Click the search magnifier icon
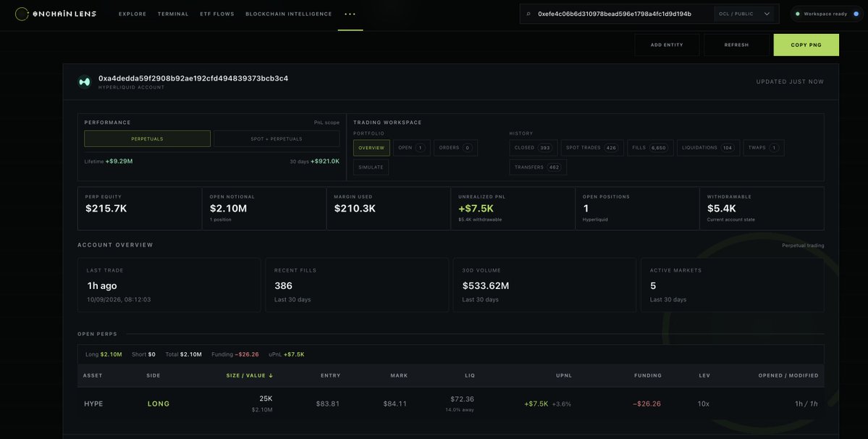This screenshot has width=868, height=439. coord(528,14)
